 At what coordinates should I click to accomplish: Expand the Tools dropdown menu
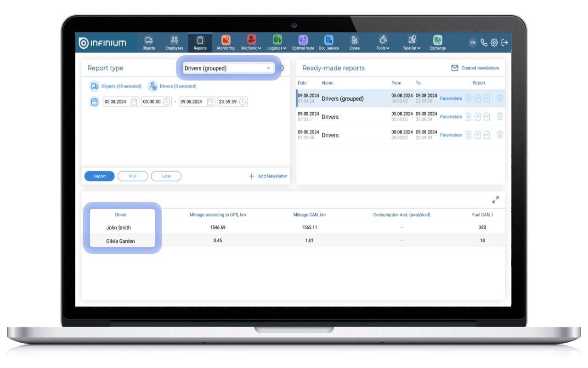pyautogui.click(x=383, y=42)
